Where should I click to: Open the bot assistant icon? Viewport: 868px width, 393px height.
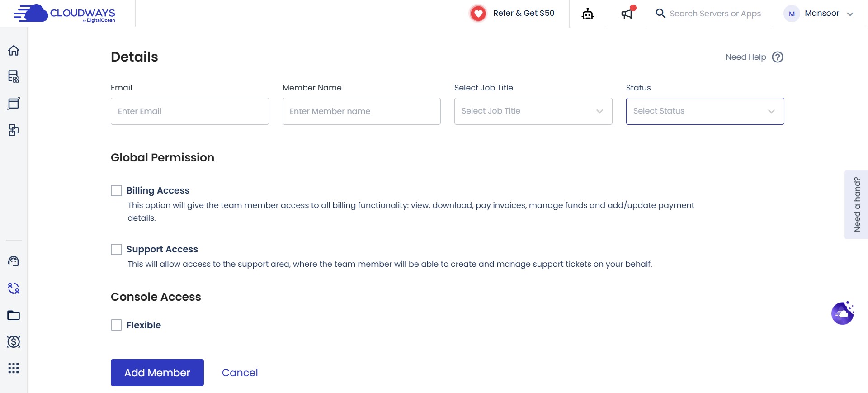(x=588, y=14)
